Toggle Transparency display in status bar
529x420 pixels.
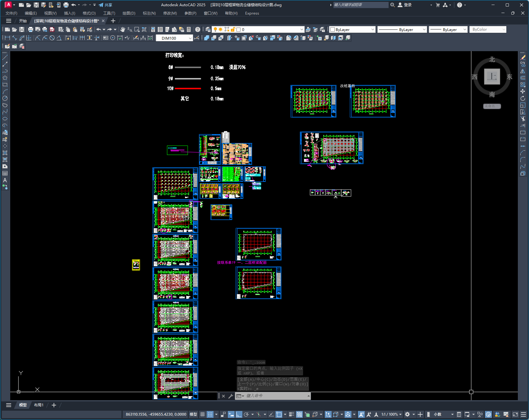(x=299, y=414)
